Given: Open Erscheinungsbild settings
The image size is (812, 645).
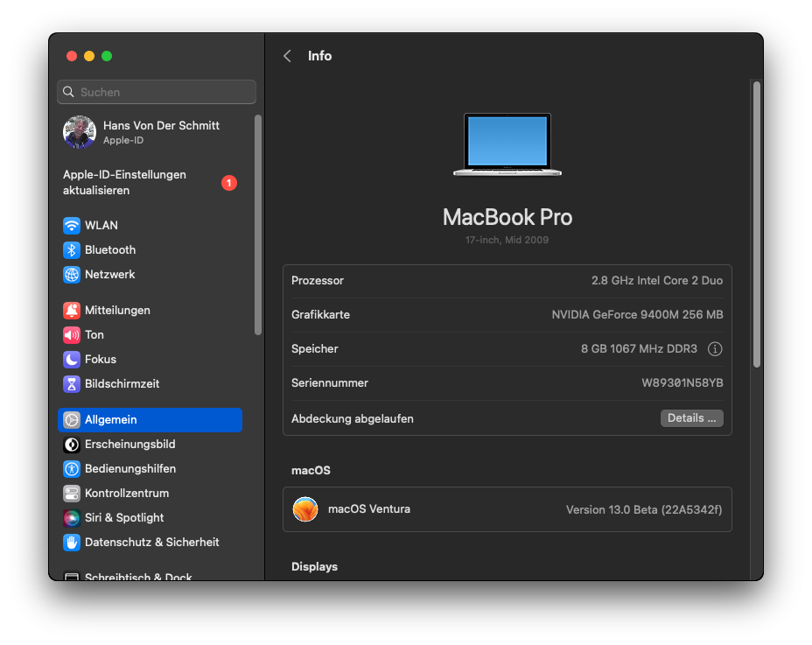Looking at the screenshot, I should click(x=150, y=445).
